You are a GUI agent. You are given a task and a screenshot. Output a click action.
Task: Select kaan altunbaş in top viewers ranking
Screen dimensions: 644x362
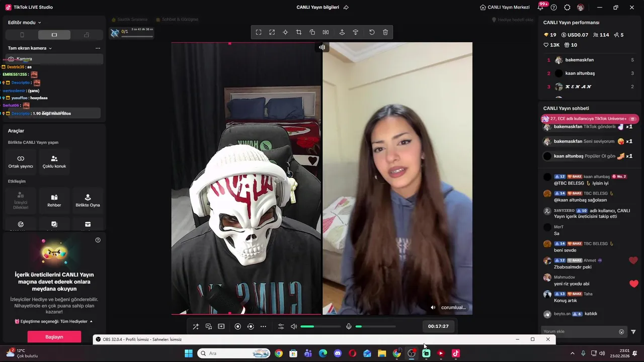[591, 73]
